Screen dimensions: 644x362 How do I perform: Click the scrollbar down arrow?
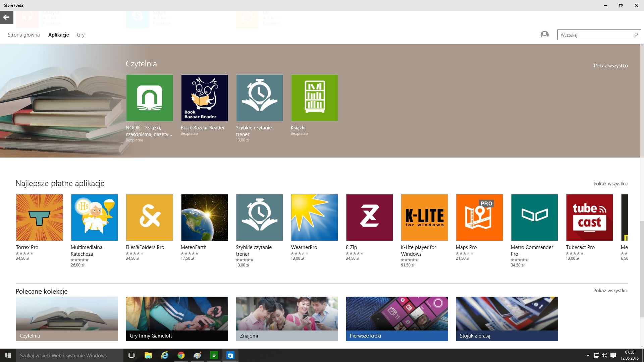[642, 347]
